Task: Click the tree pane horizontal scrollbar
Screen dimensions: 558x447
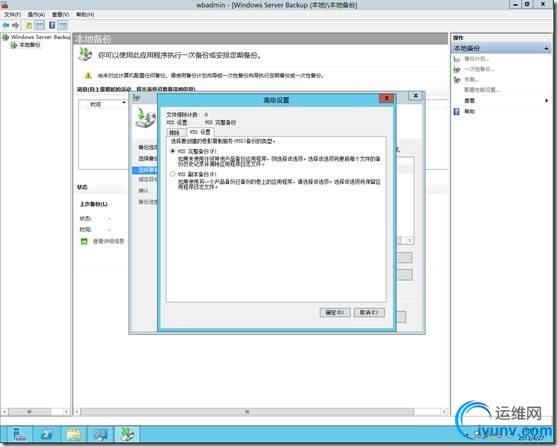Action: click(29, 412)
